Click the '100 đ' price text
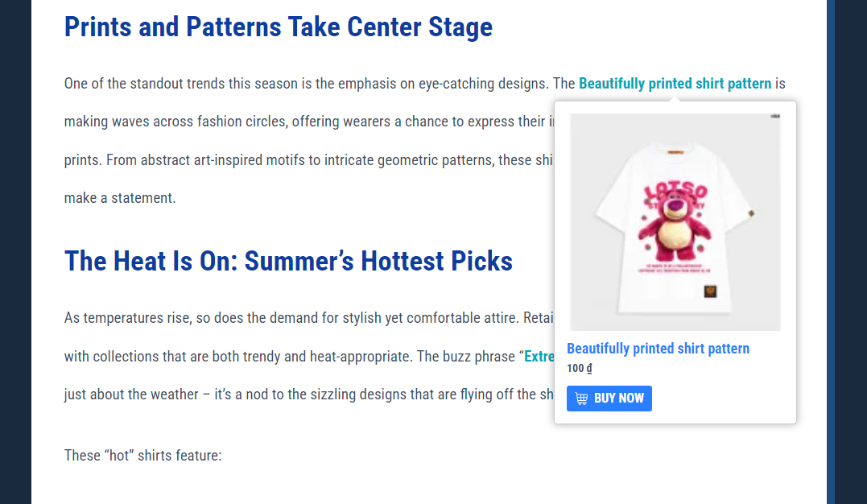 coord(580,369)
